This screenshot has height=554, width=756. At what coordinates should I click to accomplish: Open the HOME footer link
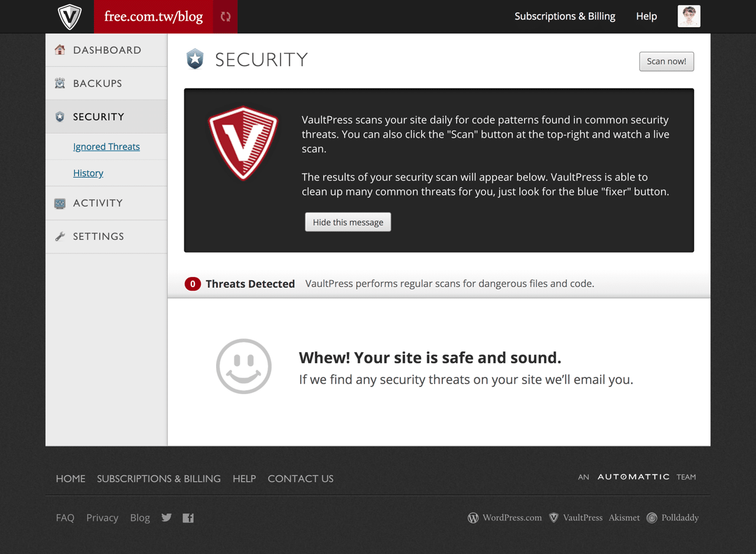point(71,478)
